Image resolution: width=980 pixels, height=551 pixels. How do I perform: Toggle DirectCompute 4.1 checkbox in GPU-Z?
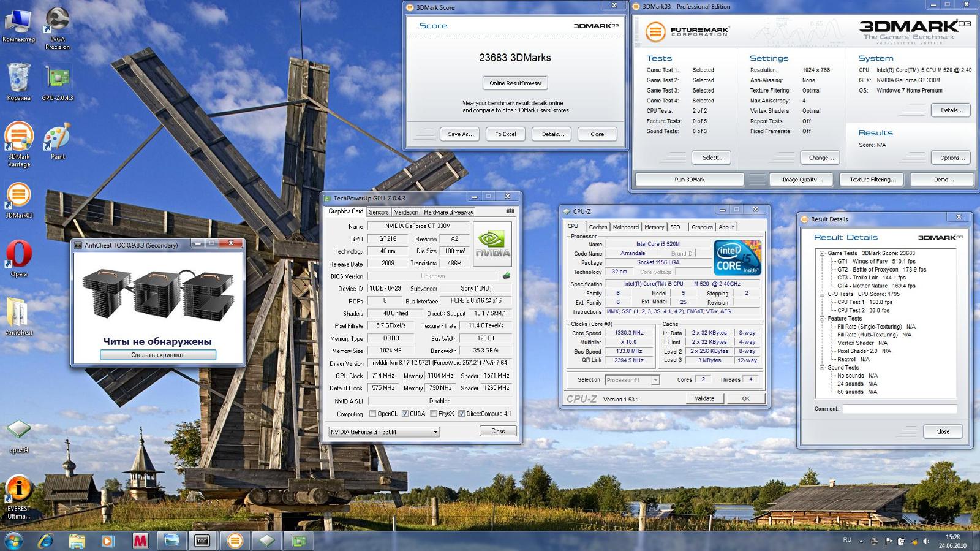tap(461, 414)
